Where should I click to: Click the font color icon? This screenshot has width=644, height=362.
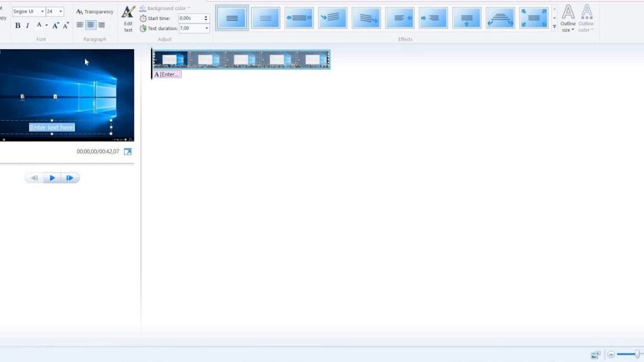(x=40, y=24)
